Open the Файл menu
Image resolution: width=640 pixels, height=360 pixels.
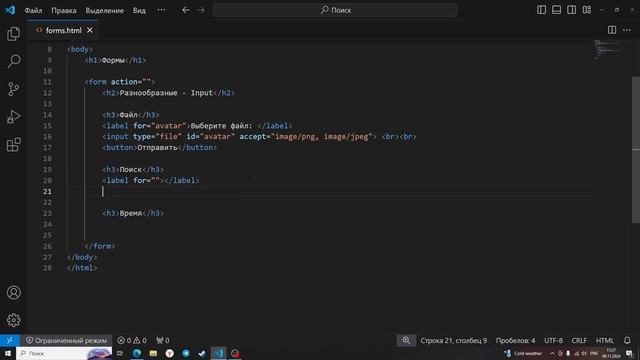(x=33, y=10)
